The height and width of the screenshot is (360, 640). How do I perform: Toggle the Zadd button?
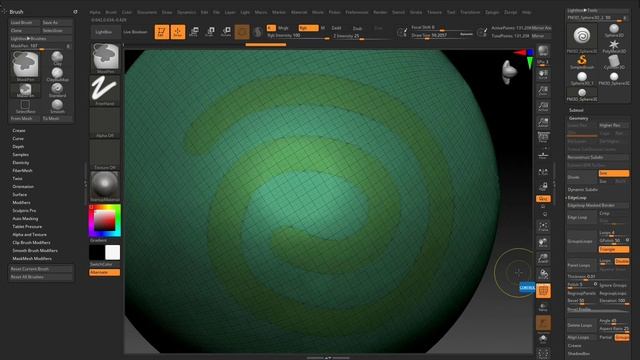[x=336, y=28]
